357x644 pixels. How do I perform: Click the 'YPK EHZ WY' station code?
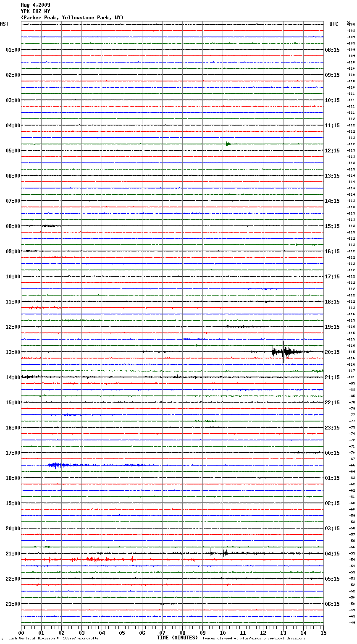[x=35, y=11]
